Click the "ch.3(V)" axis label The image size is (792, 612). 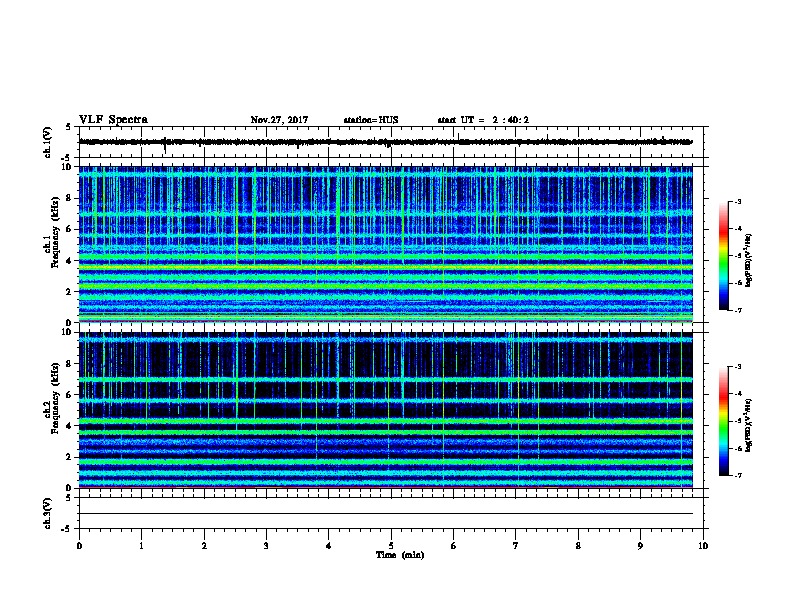click(47, 514)
